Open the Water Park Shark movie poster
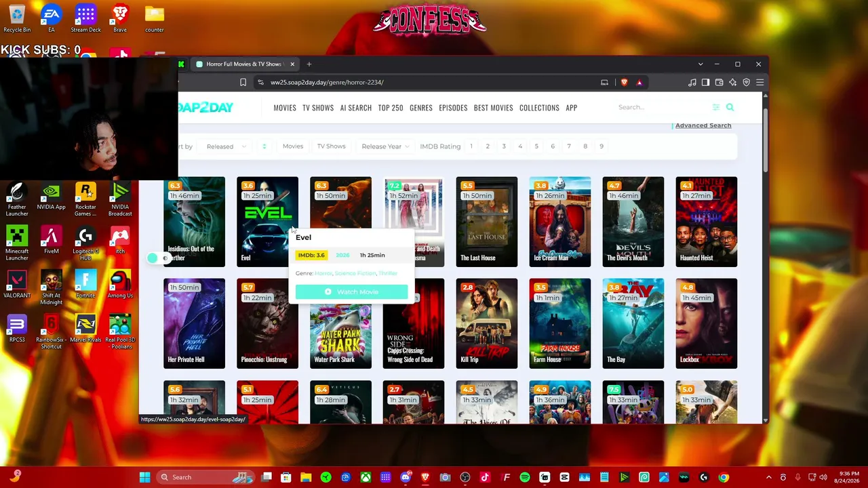The width and height of the screenshot is (868, 488). tap(340, 332)
